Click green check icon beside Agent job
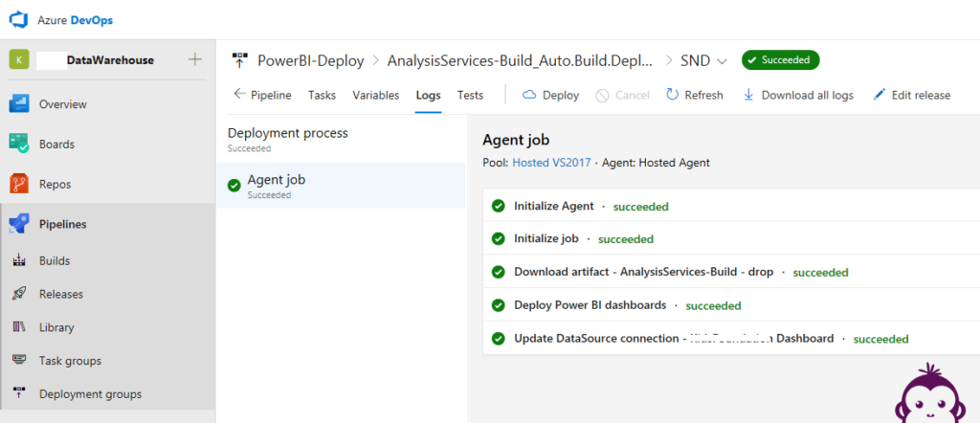 click(x=234, y=186)
